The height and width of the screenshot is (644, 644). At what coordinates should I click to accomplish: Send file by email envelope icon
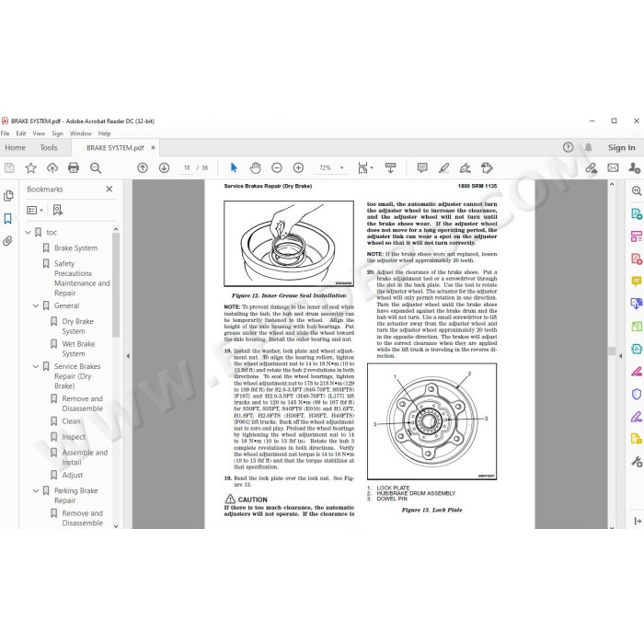(x=613, y=167)
